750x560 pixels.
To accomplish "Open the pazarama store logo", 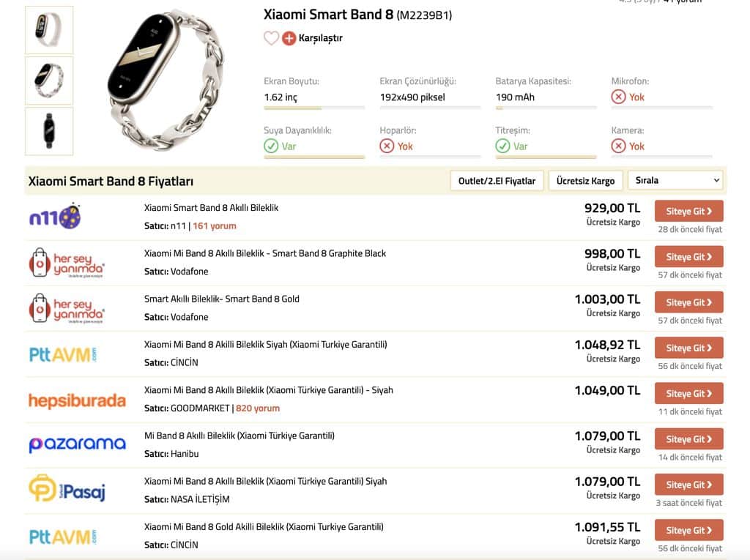I will pyautogui.click(x=77, y=444).
